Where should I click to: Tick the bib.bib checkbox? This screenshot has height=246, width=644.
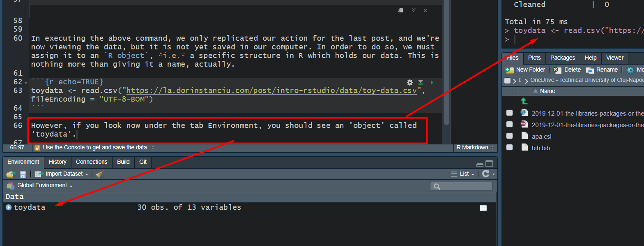(x=509, y=147)
